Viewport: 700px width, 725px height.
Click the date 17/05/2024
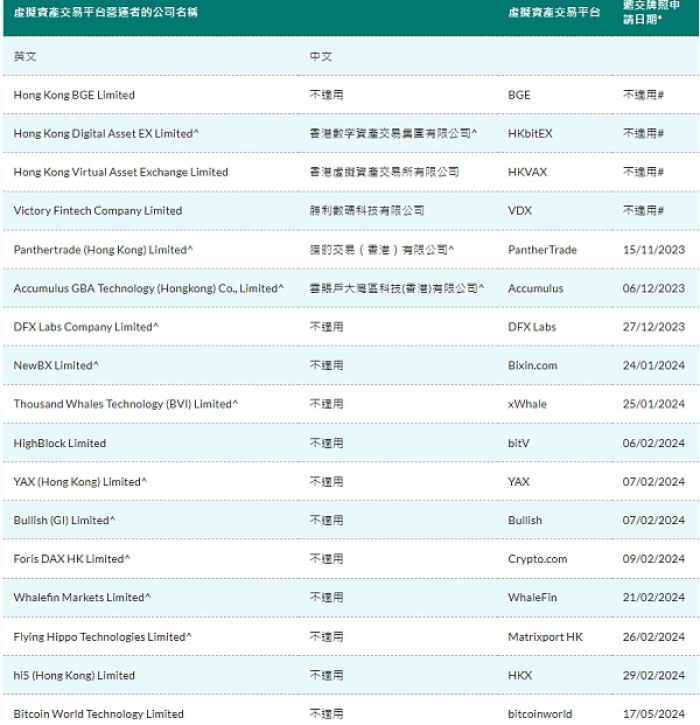[x=654, y=714]
